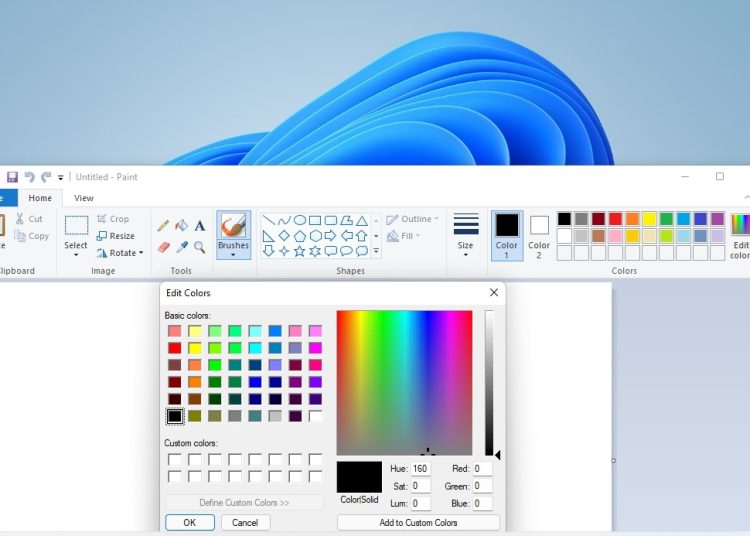Click the Resize button
The width and height of the screenshot is (750, 536).
pos(116,236)
